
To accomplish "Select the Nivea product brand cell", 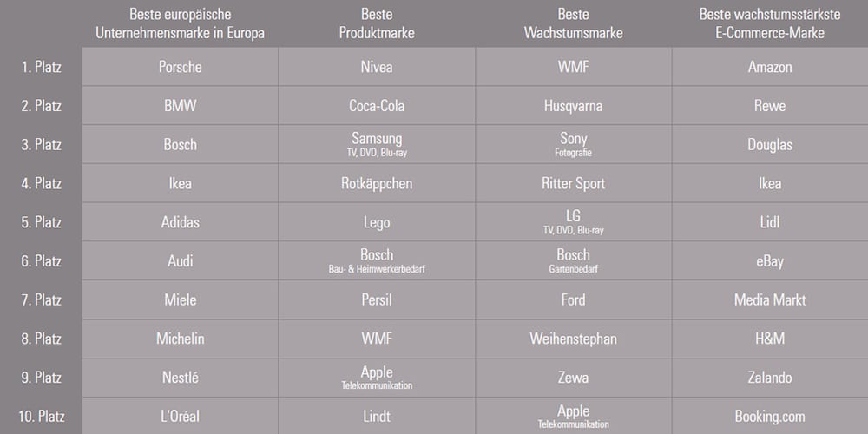I will tap(377, 67).
